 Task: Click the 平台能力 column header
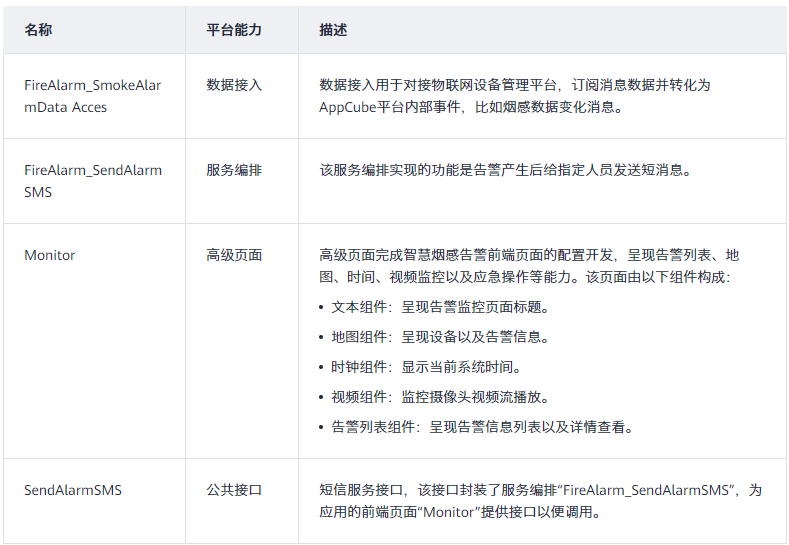(234, 31)
